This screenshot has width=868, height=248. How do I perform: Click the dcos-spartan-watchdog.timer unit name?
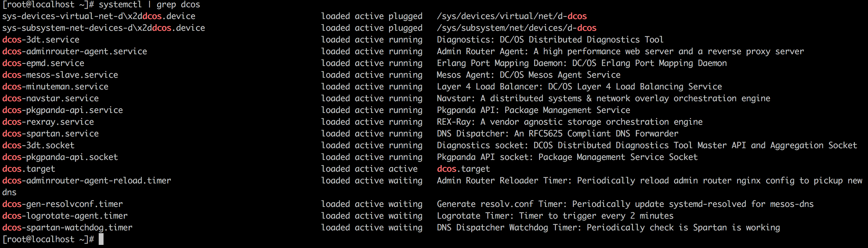(x=67, y=228)
